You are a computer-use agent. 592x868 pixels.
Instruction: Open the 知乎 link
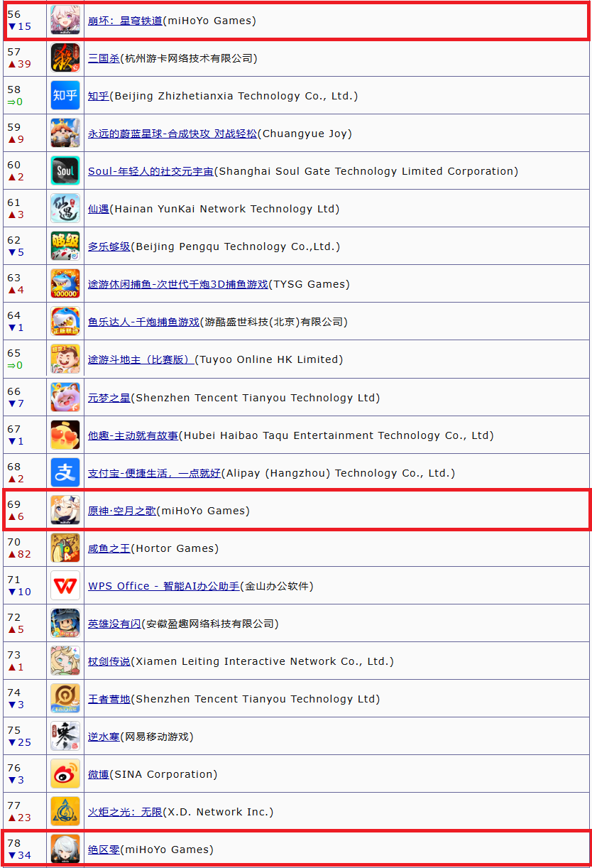click(99, 96)
